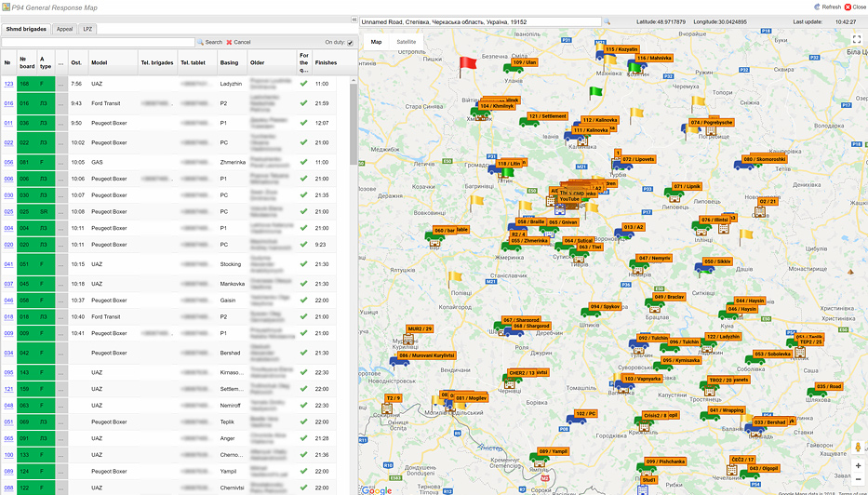Click the 041 / Wrapping vehicle marker

click(710, 416)
